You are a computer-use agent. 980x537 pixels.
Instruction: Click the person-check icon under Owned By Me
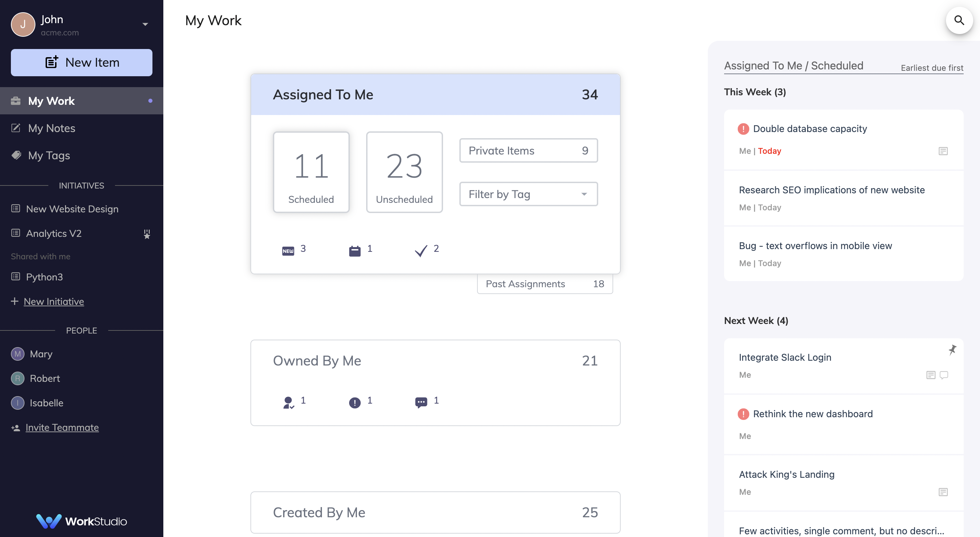point(288,402)
